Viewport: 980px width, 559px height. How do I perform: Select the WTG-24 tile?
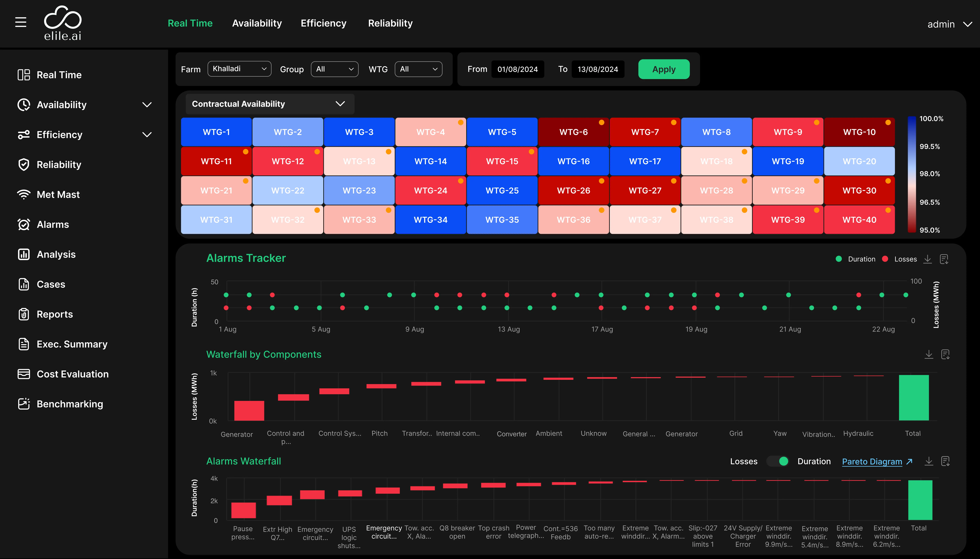pos(431,190)
